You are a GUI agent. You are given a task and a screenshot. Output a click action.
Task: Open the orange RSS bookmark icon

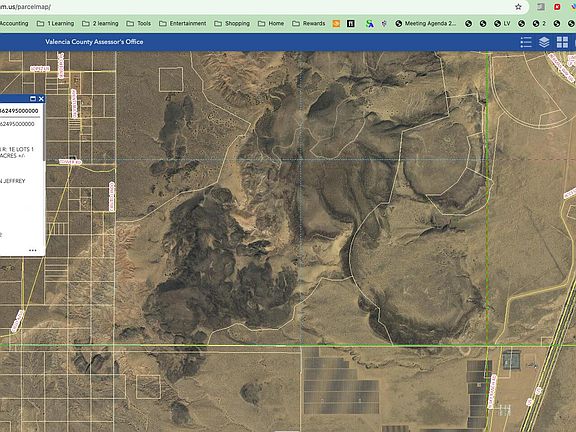pyautogui.click(x=336, y=24)
